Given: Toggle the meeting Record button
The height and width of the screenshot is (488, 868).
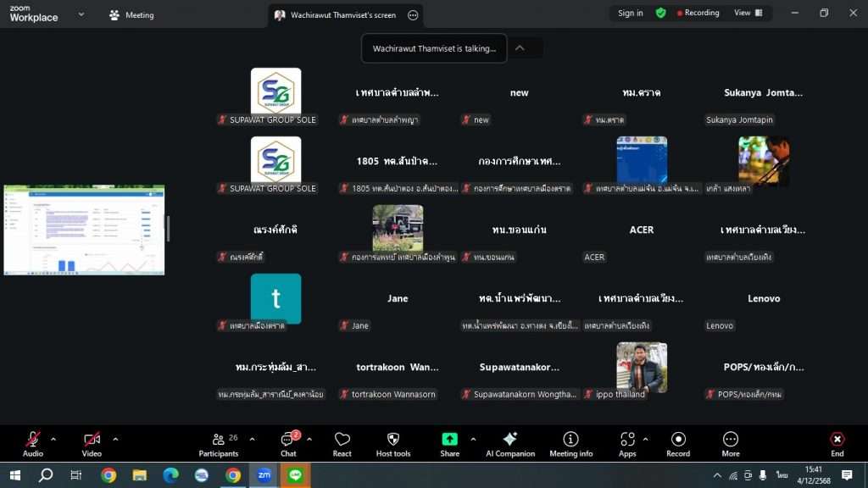Looking at the screenshot, I should tap(678, 443).
